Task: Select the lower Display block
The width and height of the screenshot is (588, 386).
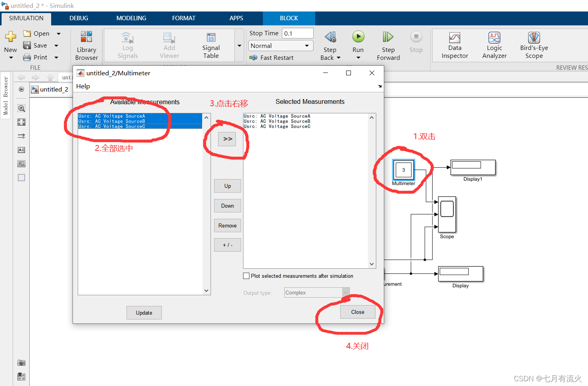Action: point(461,274)
